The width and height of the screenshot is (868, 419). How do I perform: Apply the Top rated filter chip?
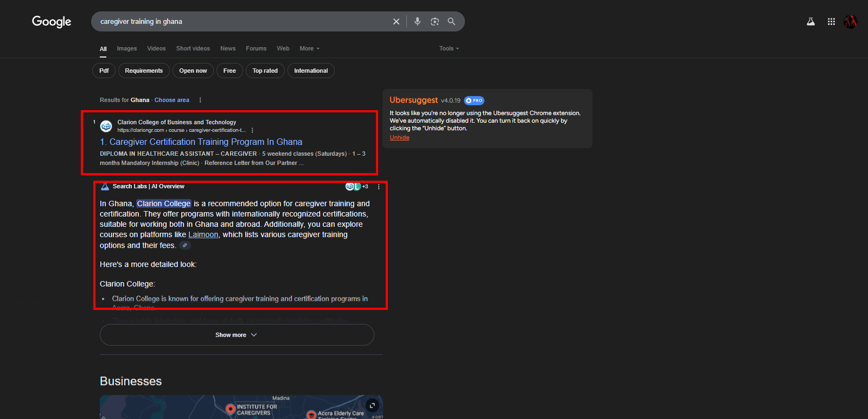[265, 71]
